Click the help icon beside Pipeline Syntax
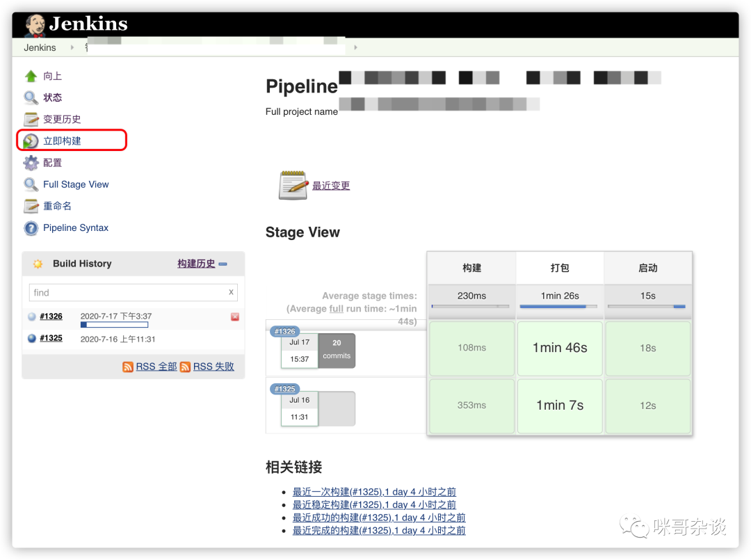This screenshot has height=560, width=751. 31,228
